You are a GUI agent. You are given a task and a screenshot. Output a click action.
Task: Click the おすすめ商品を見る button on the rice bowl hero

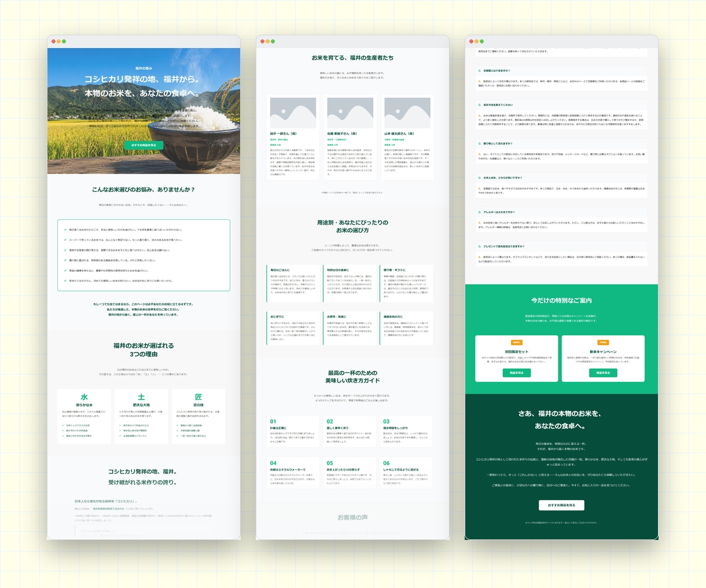tap(144, 145)
